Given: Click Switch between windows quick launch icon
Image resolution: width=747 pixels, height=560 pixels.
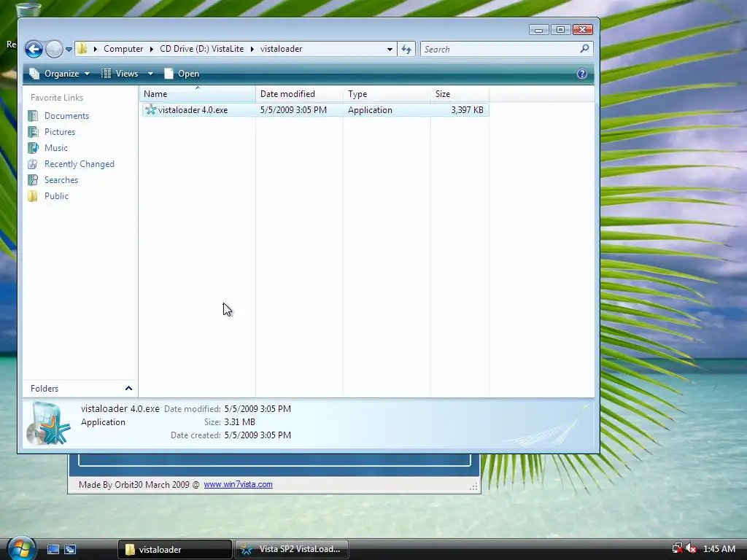Looking at the screenshot, I should click(x=70, y=550).
